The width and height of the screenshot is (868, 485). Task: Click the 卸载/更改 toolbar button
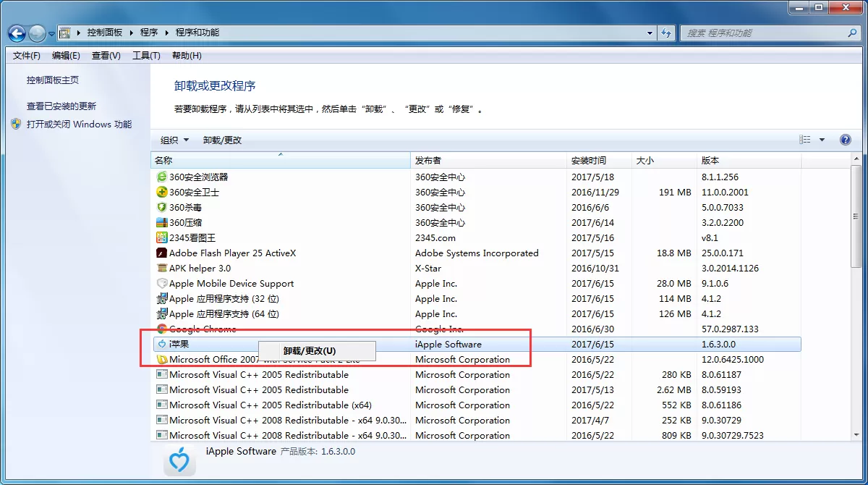click(x=222, y=140)
